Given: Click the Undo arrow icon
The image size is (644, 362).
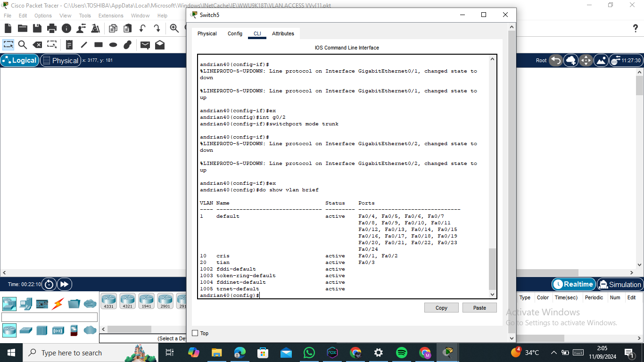Looking at the screenshot, I should coord(142,28).
